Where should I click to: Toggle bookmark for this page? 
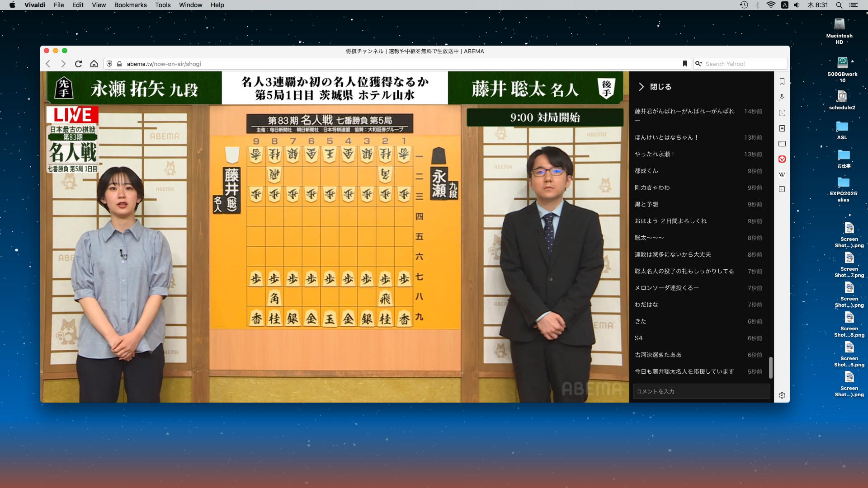685,64
